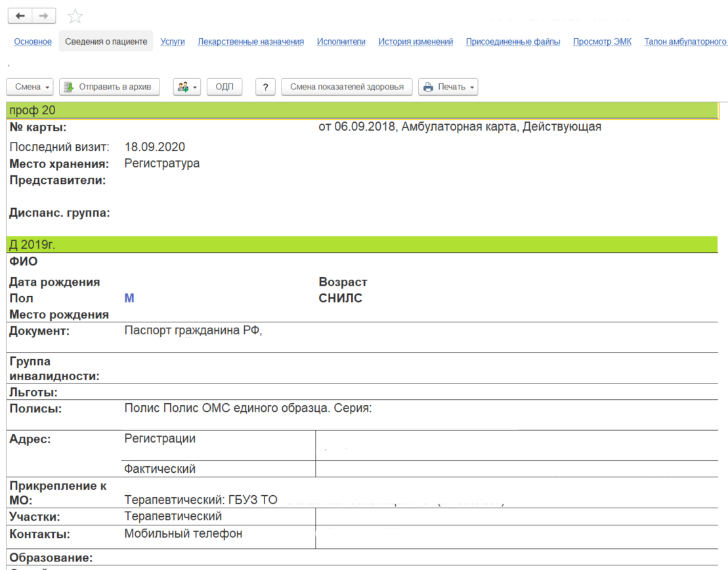Go to the Исполнители tab
This screenshot has width=728, height=570.
click(341, 41)
